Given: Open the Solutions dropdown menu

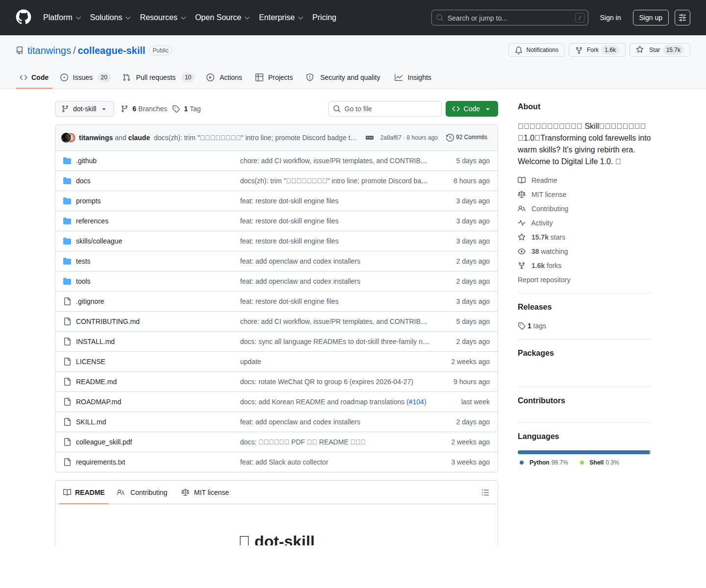Looking at the screenshot, I should (x=110, y=18).
